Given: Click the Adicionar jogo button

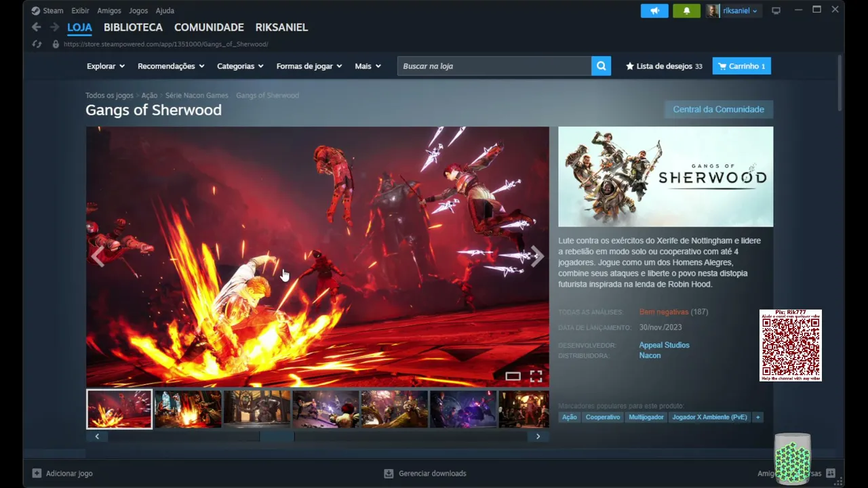Looking at the screenshot, I should [x=62, y=473].
